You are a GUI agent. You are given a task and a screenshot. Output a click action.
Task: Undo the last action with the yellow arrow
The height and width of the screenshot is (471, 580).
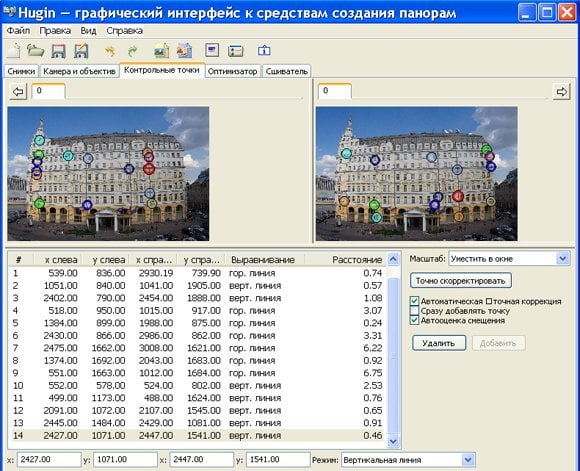110,51
